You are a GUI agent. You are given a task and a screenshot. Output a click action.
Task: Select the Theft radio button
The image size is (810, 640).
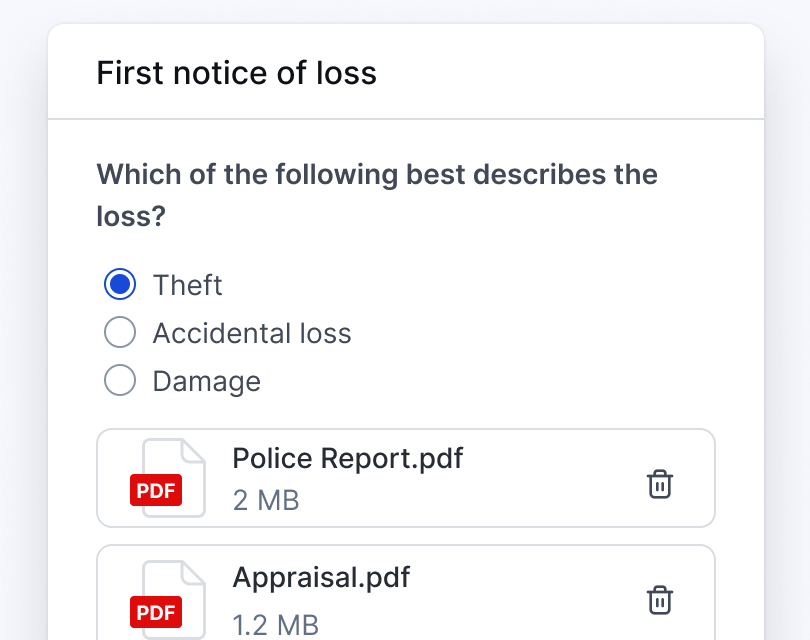(x=119, y=284)
